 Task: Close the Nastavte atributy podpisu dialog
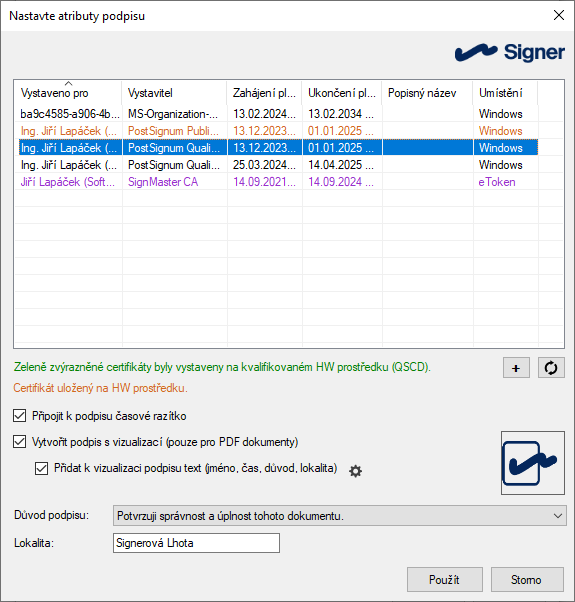tap(559, 15)
